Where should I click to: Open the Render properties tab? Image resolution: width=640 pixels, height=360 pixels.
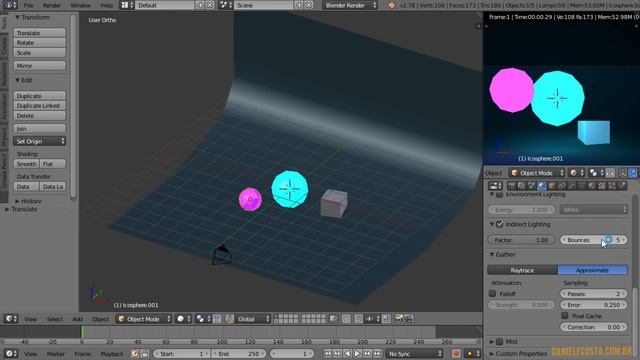pos(512,186)
